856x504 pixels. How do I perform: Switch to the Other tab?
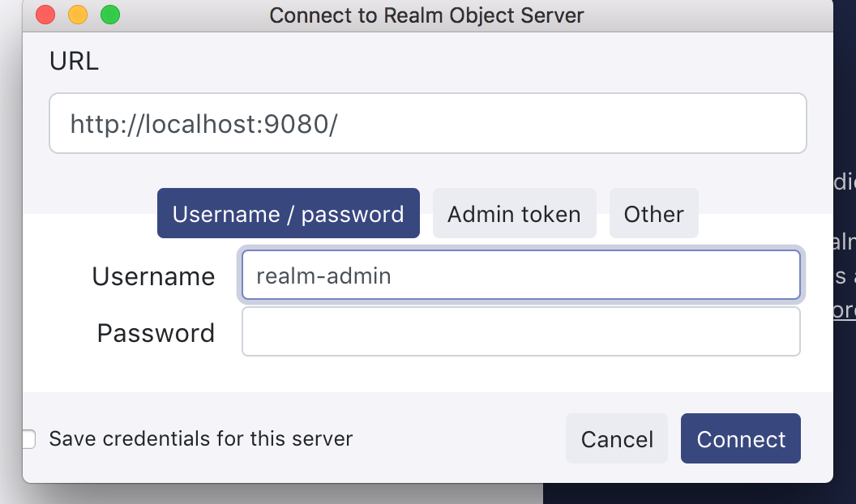[653, 213]
